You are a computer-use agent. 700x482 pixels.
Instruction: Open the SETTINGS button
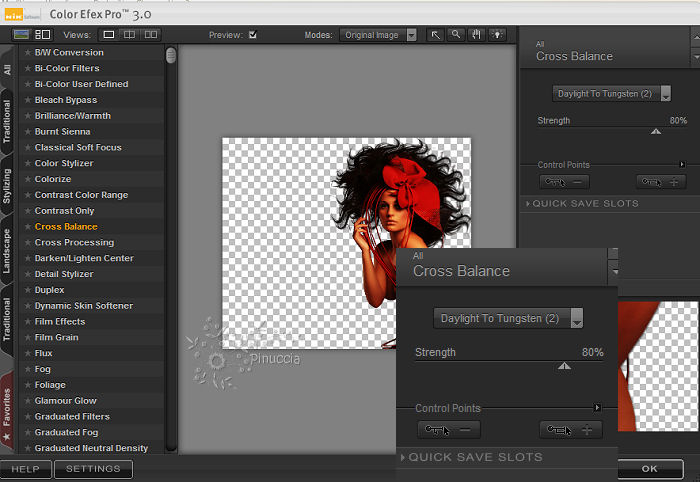pos(93,469)
